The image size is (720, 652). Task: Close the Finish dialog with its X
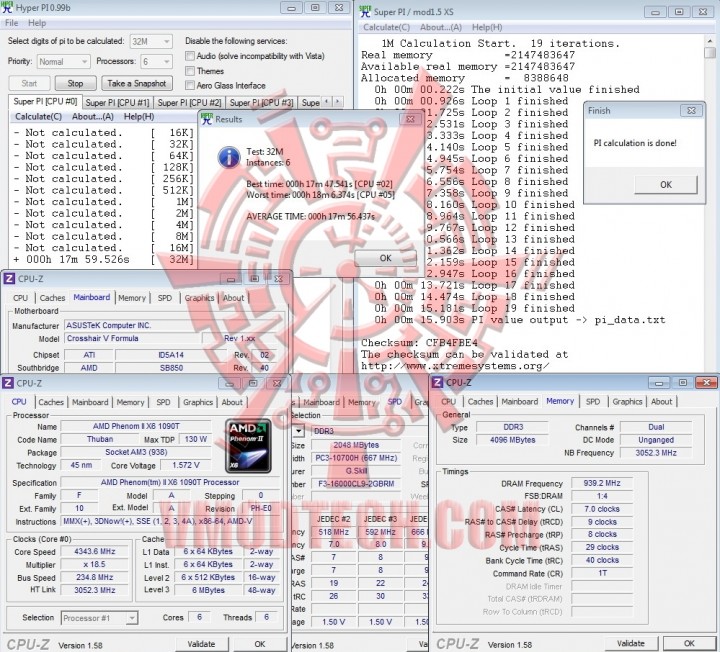[691, 110]
